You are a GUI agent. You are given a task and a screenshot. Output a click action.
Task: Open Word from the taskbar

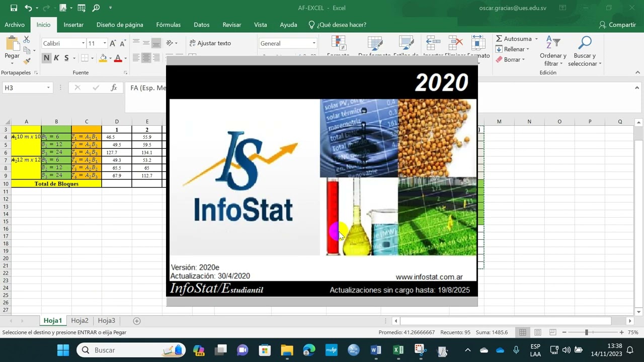[376, 350]
